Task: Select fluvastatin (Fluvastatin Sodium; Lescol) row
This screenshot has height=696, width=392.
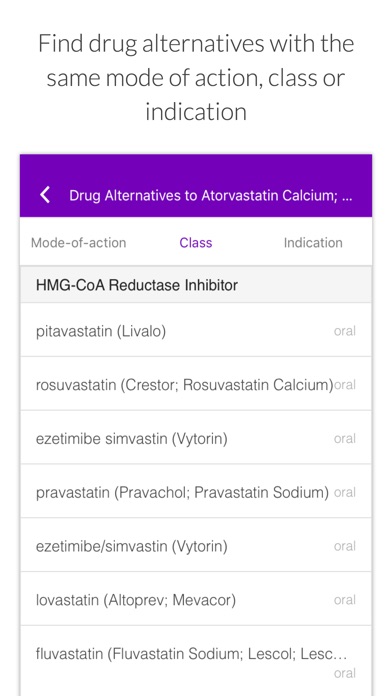Action: [196, 661]
